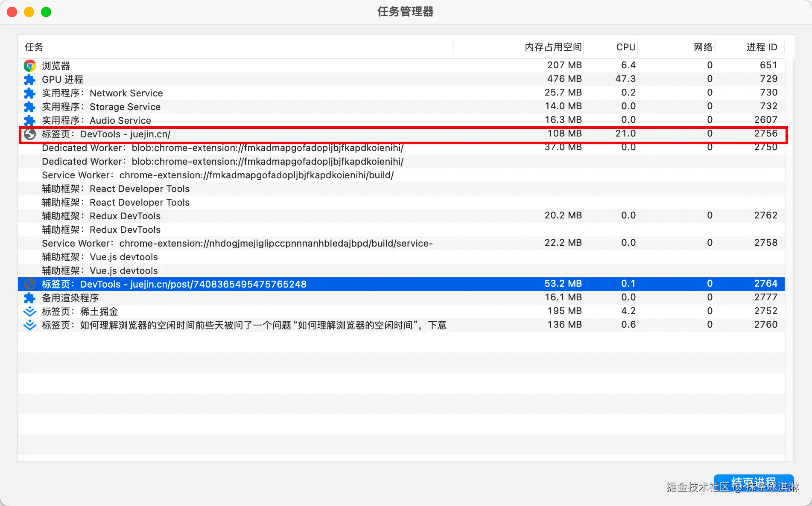
Task: Click the process ID 2764
Action: pyautogui.click(x=765, y=283)
